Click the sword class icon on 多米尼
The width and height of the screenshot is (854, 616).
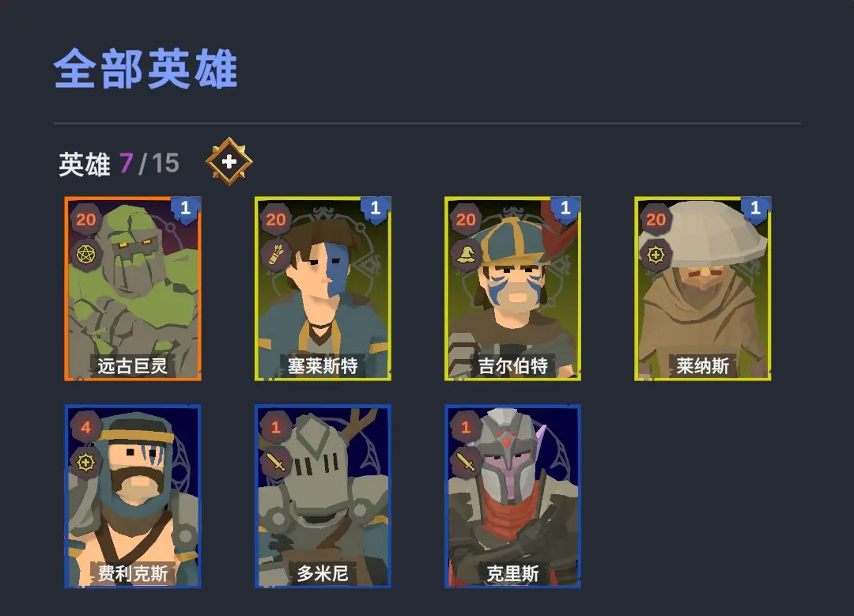276,463
